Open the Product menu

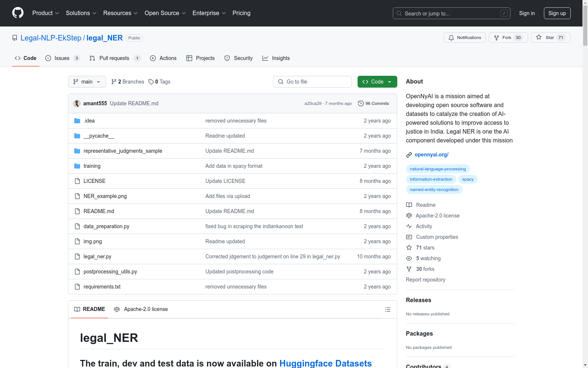[x=46, y=13]
